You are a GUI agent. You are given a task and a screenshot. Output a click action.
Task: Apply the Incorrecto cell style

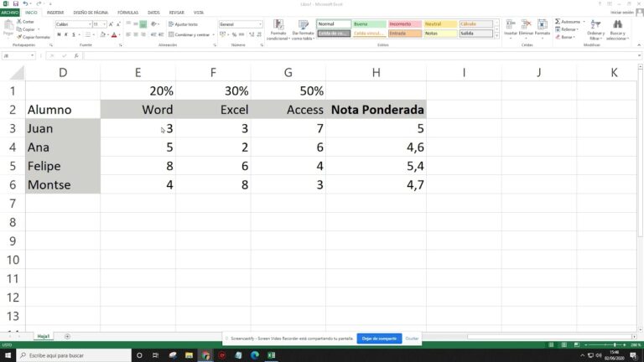(x=404, y=24)
